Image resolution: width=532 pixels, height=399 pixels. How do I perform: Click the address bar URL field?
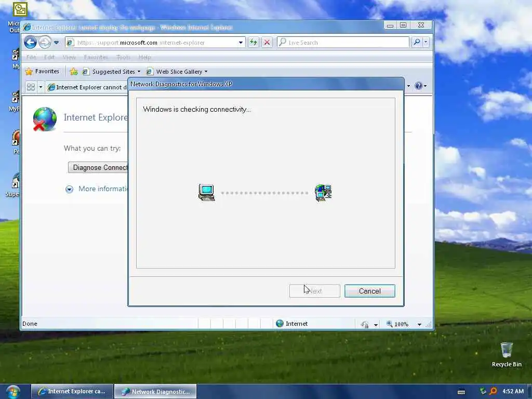point(155,43)
